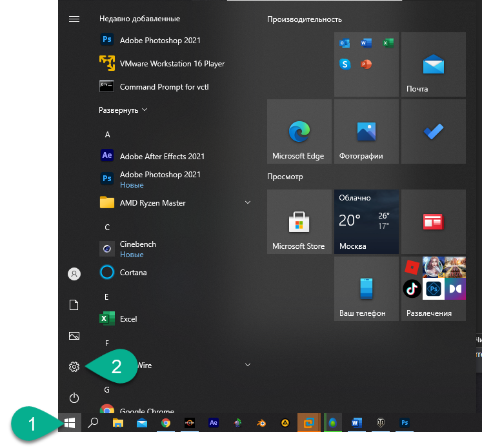Click Blender icon on the taskbar
This screenshot has width=482, height=448.
point(261,423)
